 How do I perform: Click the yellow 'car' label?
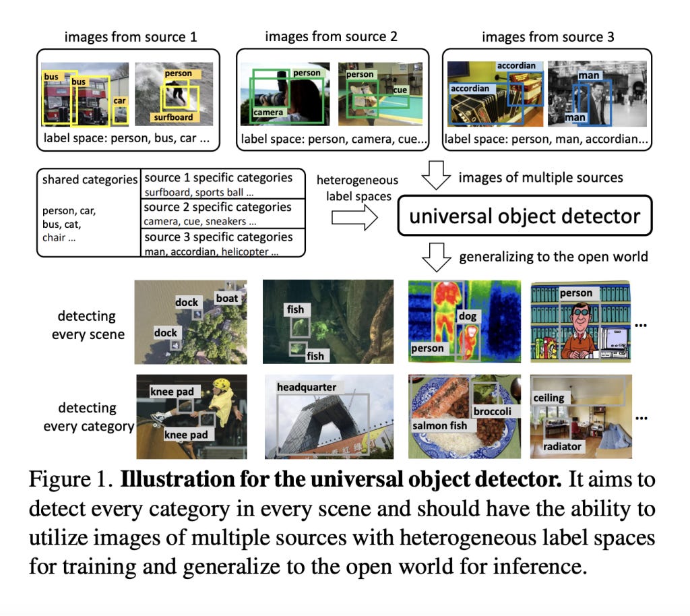[x=120, y=101]
